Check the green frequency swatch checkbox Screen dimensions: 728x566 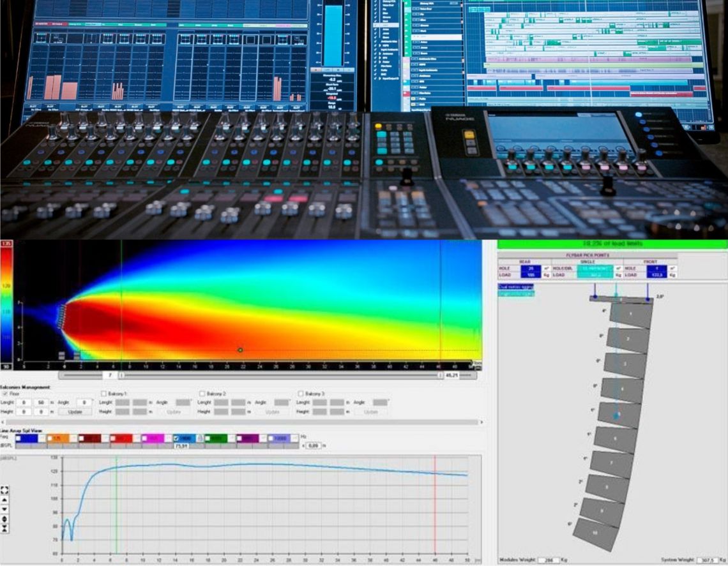click(208, 438)
